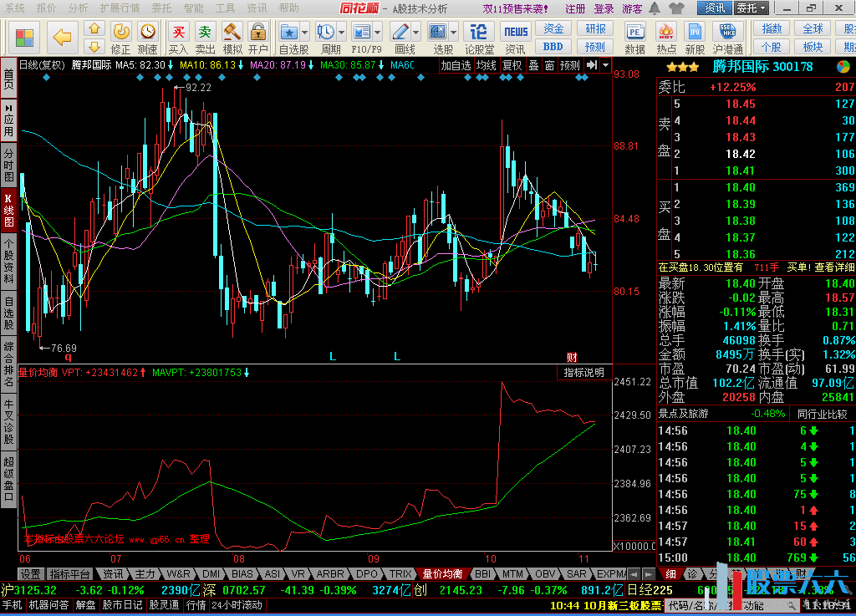Expand the 自选股 dropdown arrow

click(x=304, y=33)
